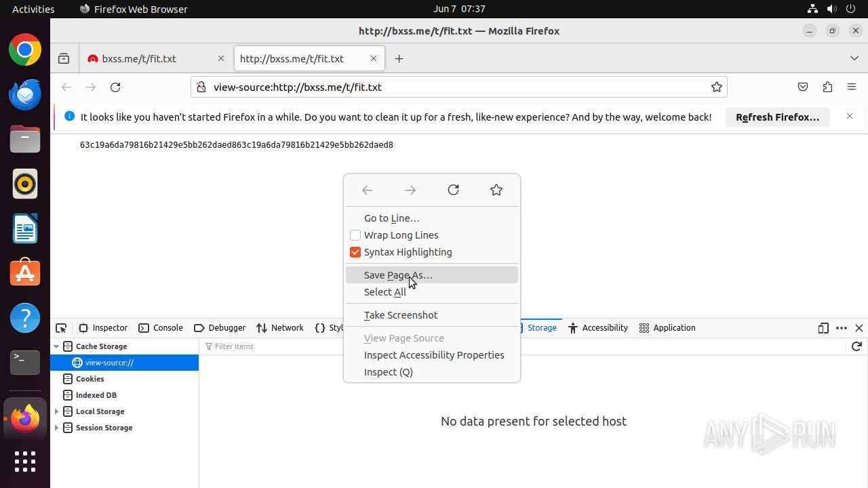Switch to the Network tab
The height and width of the screenshot is (488, 868).
click(x=280, y=328)
